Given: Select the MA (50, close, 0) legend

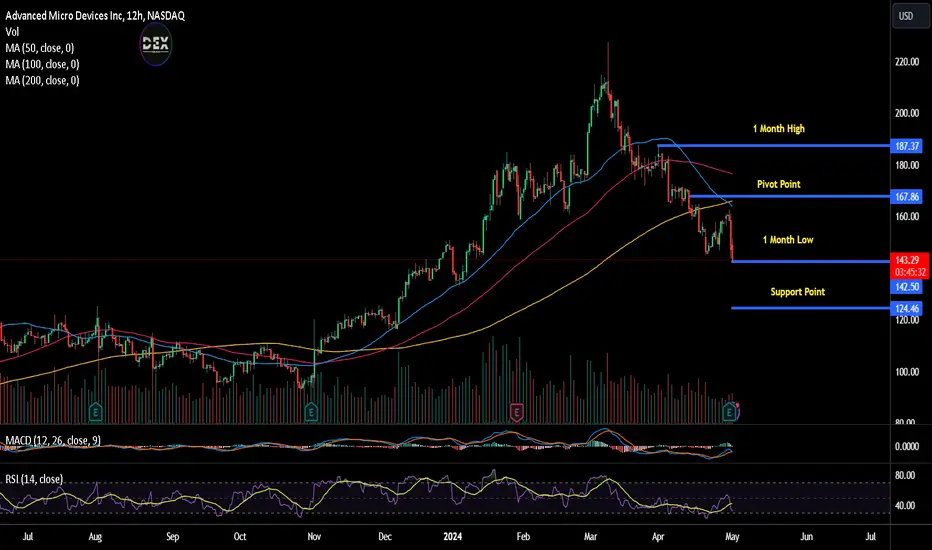Looking at the screenshot, I should [39, 48].
